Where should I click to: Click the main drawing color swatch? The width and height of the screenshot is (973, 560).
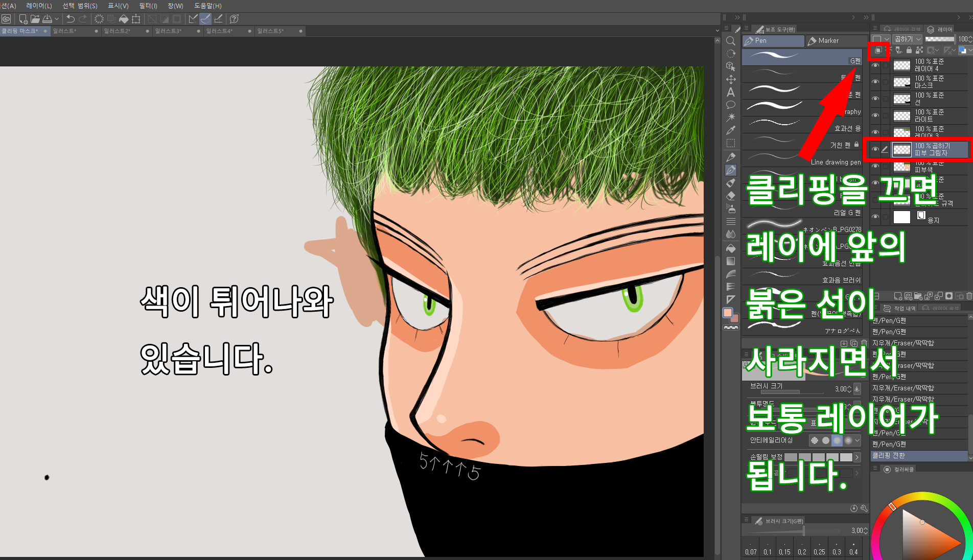[x=728, y=313]
